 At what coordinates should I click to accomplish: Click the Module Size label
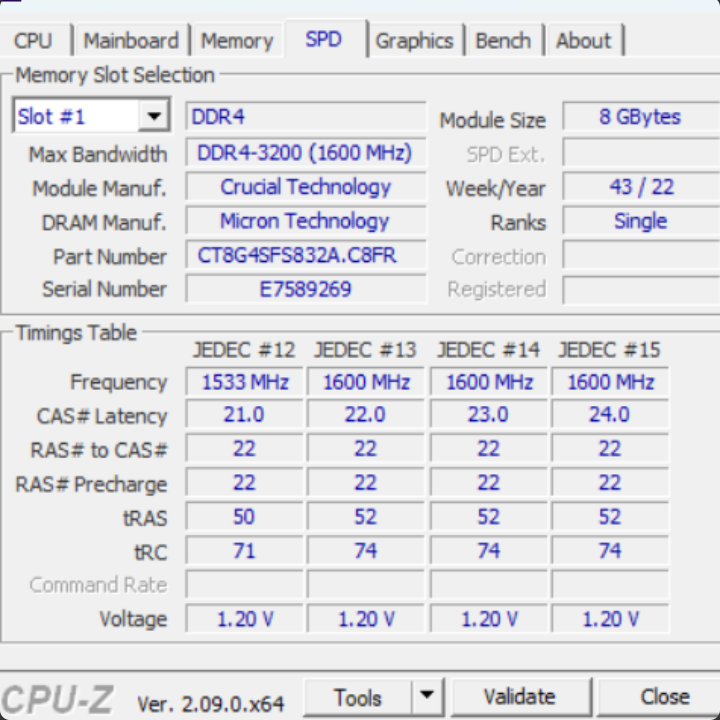(x=492, y=120)
